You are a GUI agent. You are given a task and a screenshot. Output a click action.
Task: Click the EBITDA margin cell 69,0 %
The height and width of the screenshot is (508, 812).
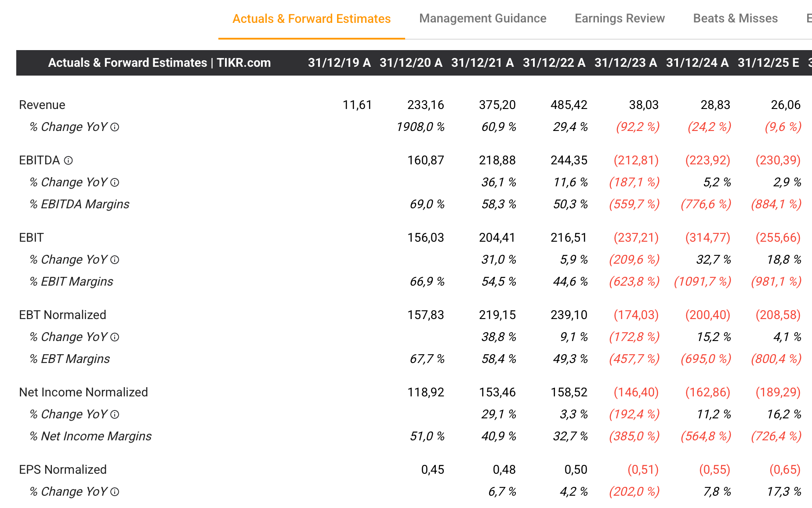coord(427,204)
